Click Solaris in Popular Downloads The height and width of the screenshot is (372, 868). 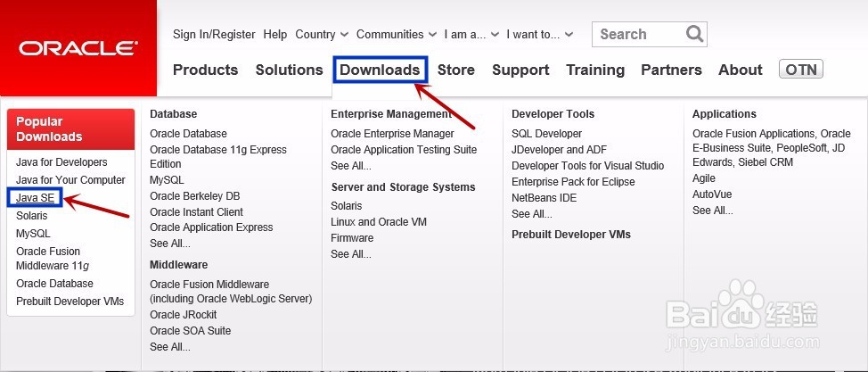tap(31, 216)
